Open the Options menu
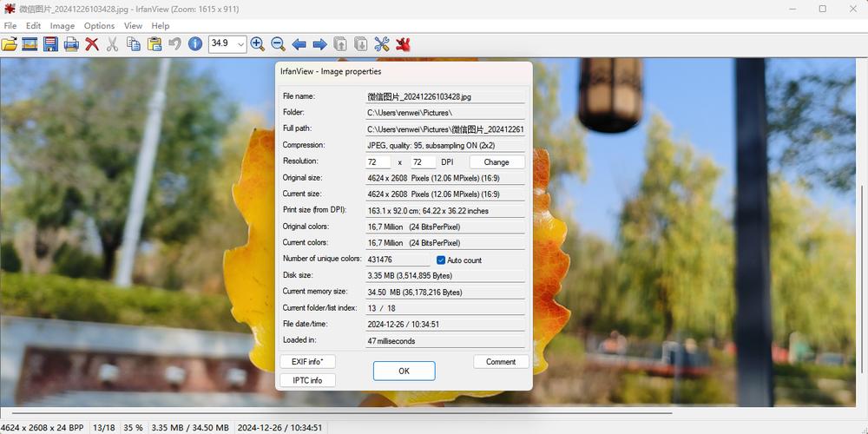The width and height of the screenshot is (868, 434). pyautogui.click(x=100, y=25)
